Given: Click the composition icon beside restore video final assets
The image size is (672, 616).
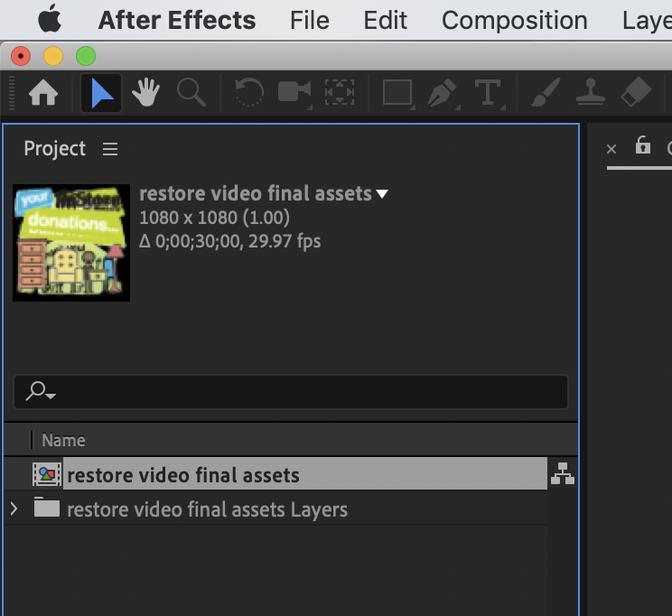Looking at the screenshot, I should [47, 474].
